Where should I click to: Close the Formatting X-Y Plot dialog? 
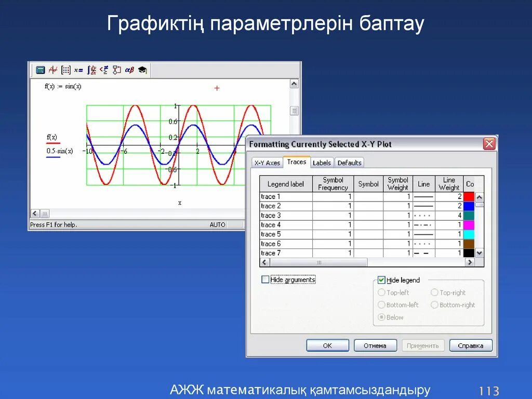pyautogui.click(x=489, y=144)
